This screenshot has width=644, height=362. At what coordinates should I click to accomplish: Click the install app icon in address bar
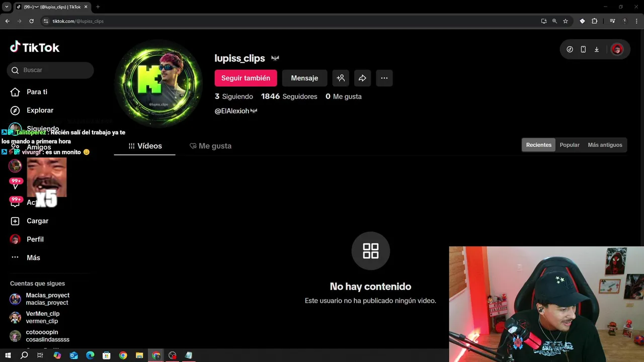(x=544, y=21)
